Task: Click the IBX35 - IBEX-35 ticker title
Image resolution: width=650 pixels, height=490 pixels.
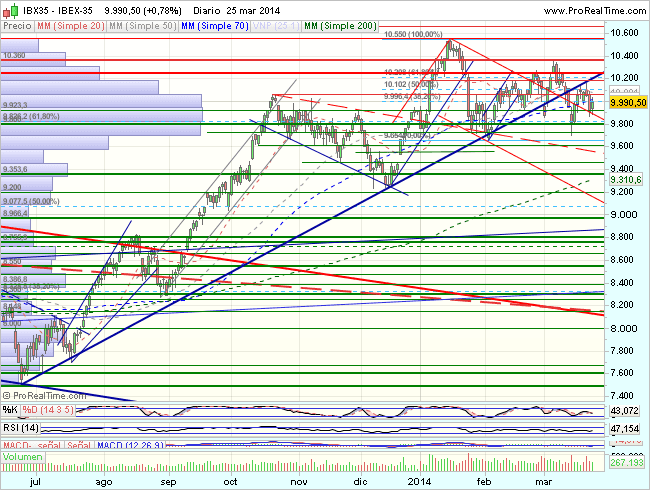Action: pos(58,11)
